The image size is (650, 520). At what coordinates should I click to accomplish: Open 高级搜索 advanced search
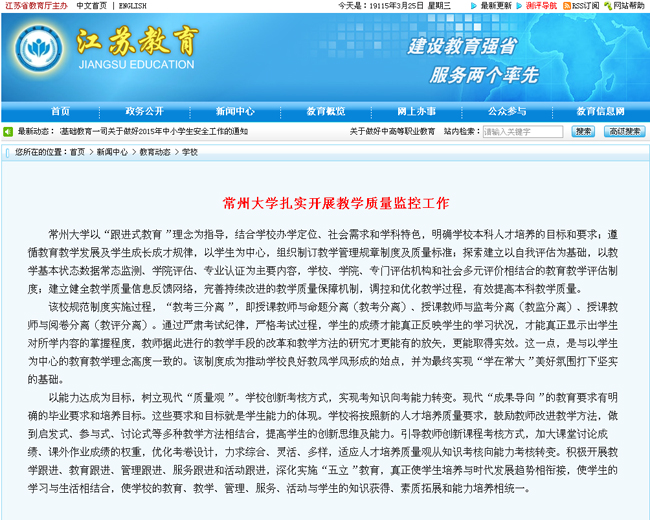click(616, 131)
